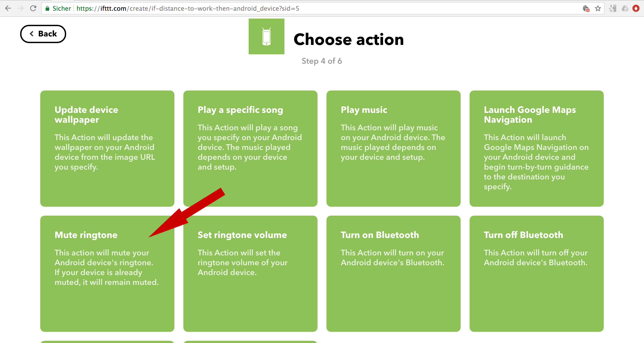This screenshot has height=343, width=644.
Task: Pick Launch Google Maps Navigation action
Action: click(x=536, y=148)
